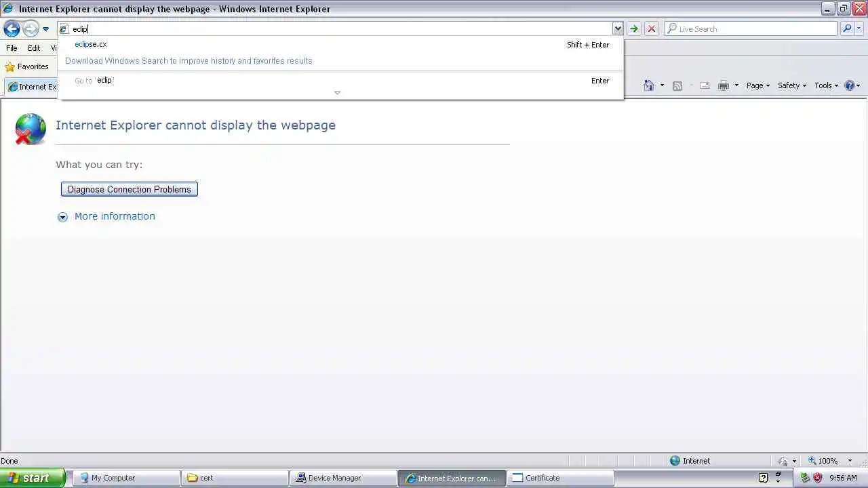Open the Edit menu
868x488 pixels.
34,48
